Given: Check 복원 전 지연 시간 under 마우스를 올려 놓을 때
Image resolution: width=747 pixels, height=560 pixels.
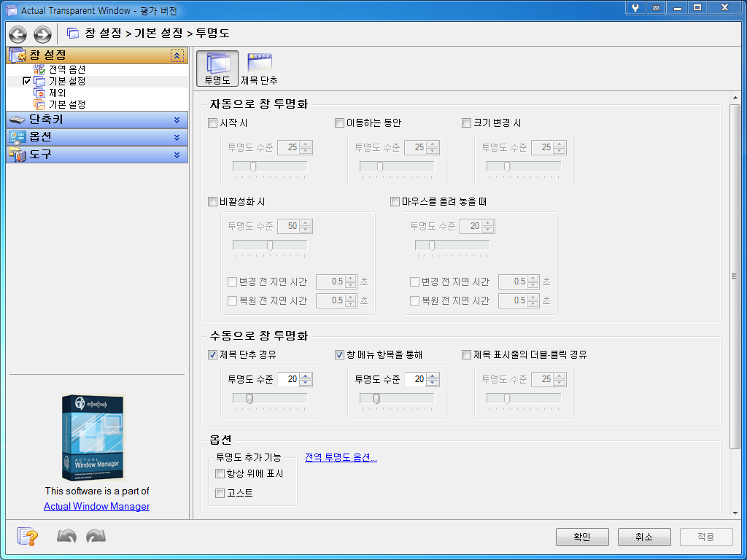Looking at the screenshot, I should (x=414, y=301).
